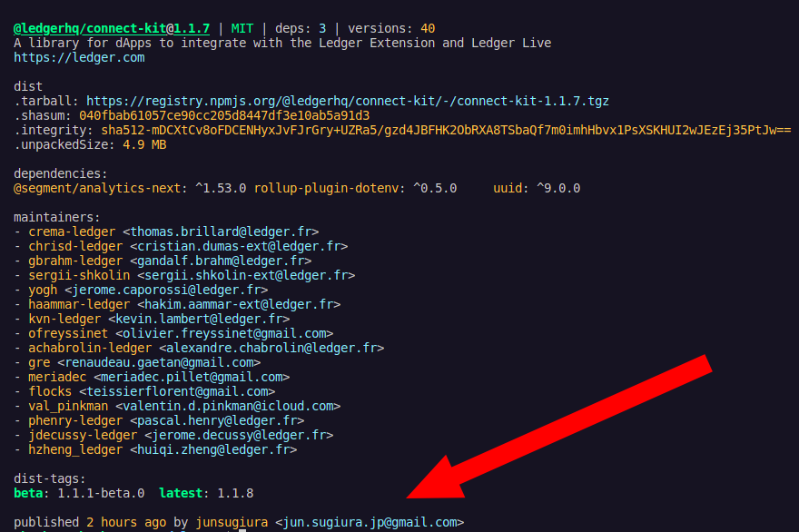Click email thomas.brillard@ledger.fr
The width and height of the screenshot is (799, 532).
tap(221, 232)
